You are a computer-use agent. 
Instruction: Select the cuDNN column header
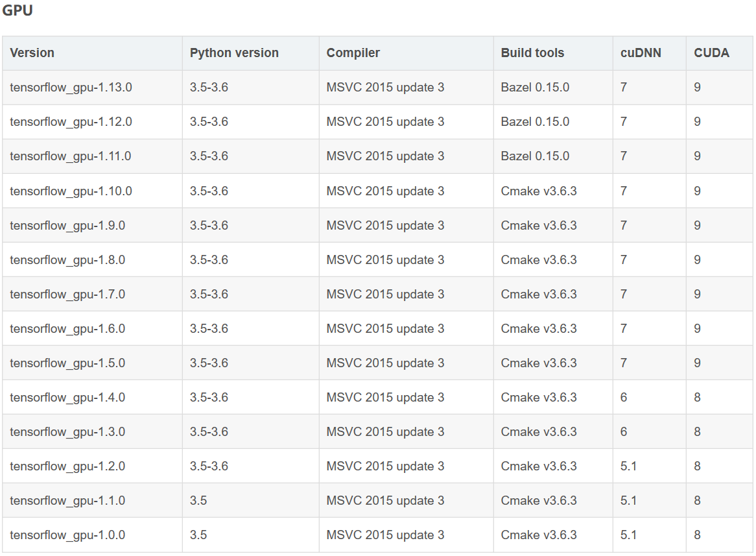pos(640,53)
